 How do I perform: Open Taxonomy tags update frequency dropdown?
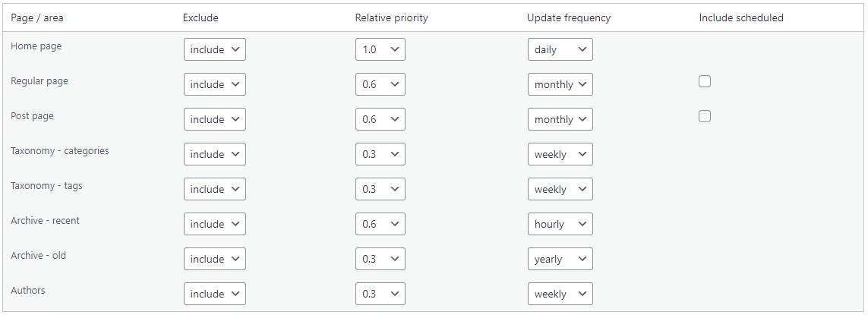[x=560, y=190]
